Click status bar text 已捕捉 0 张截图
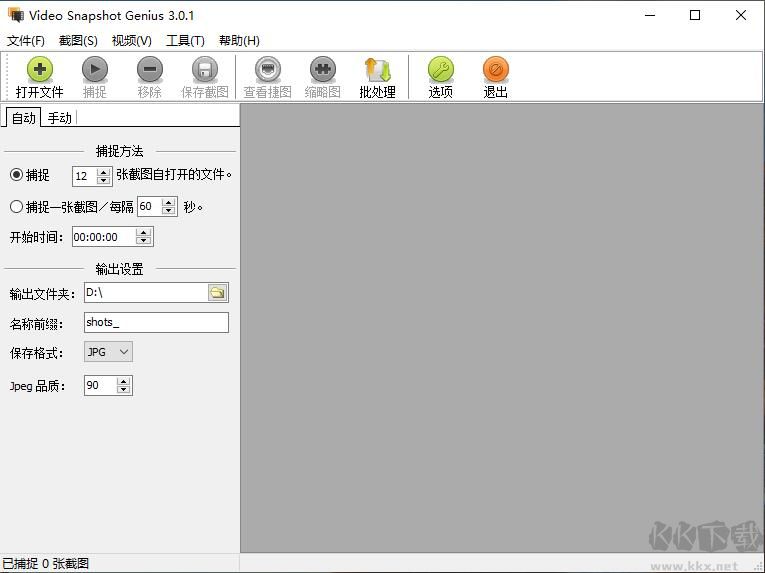This screenshot has width=765, height=573. tap(46, 564)
